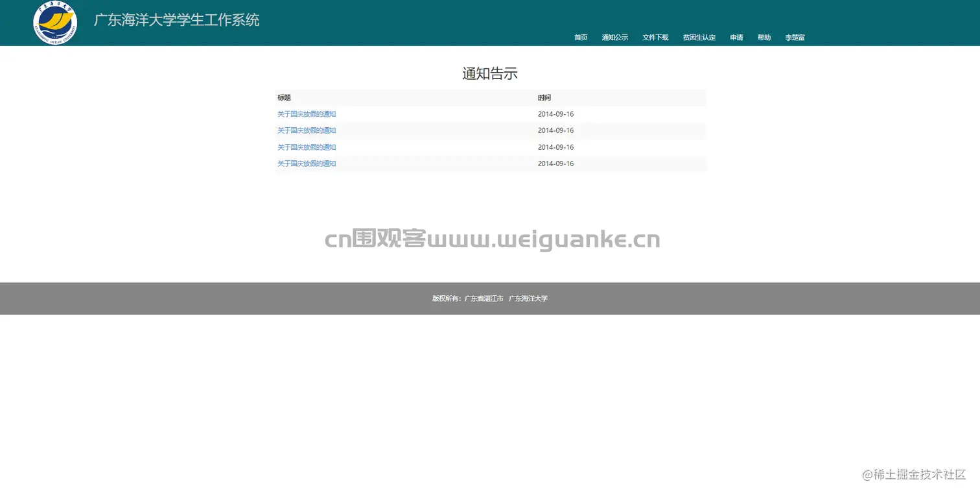Click 广东海洋大学 in the footer
Screen dimensions: 980x495
528,298
